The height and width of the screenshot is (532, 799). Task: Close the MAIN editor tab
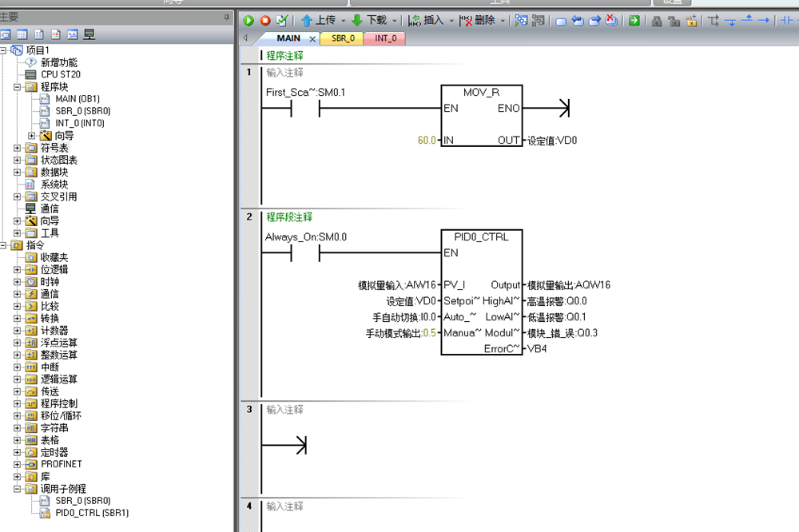pos(312,38)
